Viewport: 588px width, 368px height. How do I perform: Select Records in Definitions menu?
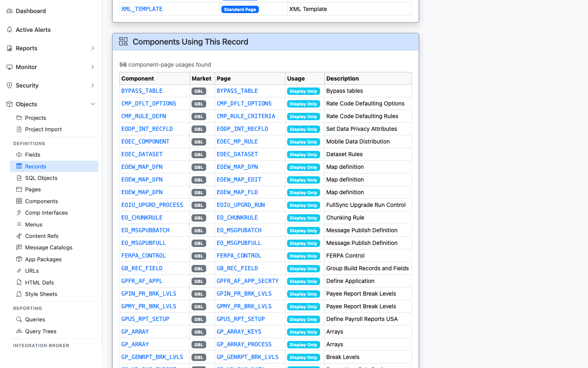(x=54, y=166)
